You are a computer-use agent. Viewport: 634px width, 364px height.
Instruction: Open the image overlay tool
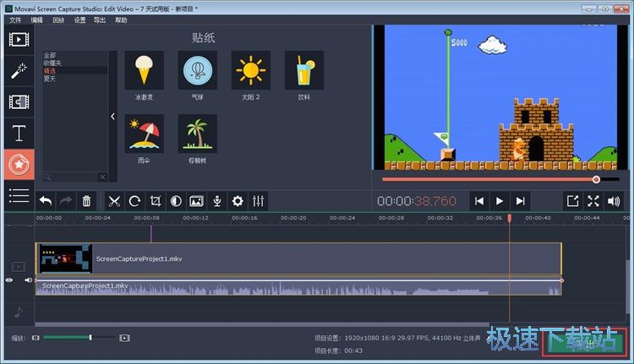point(196,201)
